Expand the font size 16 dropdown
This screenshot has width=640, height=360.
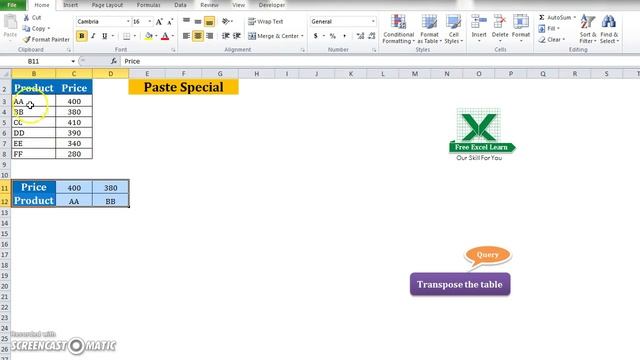[150, 22]
